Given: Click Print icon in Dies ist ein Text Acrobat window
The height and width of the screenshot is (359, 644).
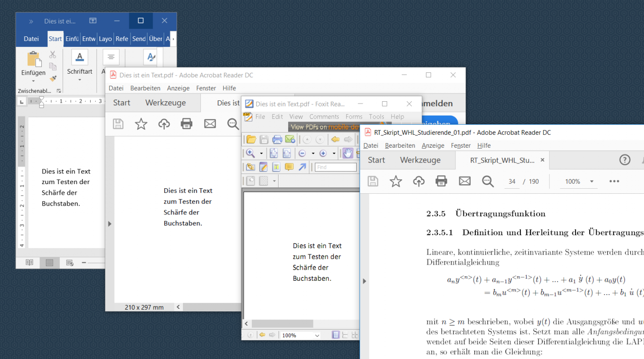Looking at the screenshot, I should click(x=187, y=124).
